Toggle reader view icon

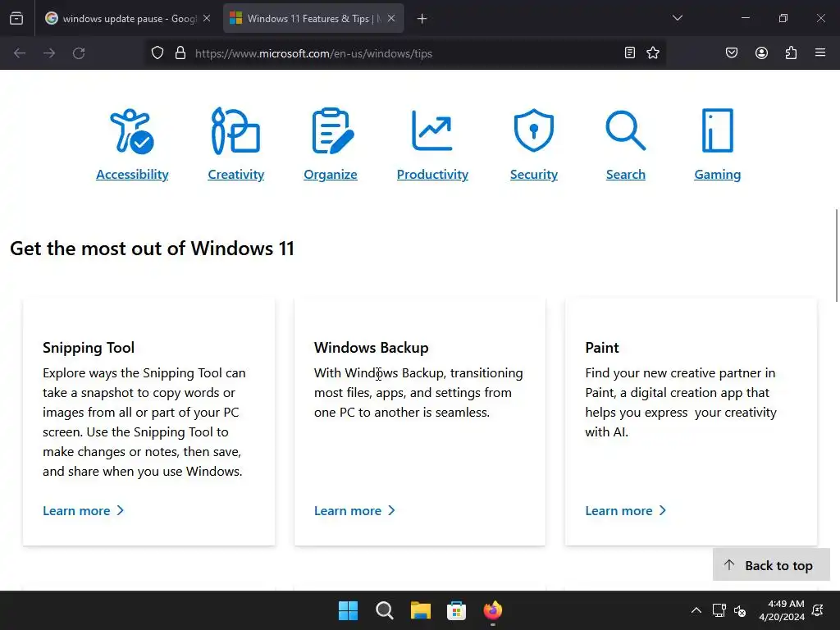point(630,52)
